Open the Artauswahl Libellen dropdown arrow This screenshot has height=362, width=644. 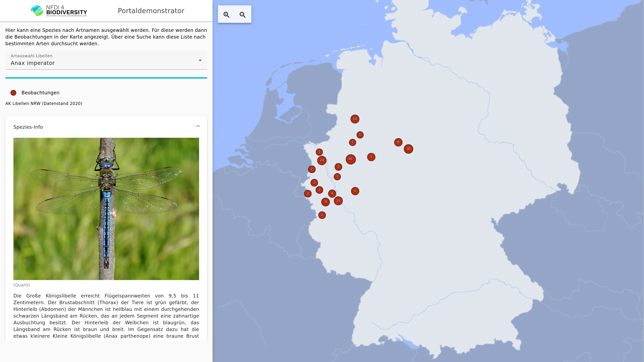(200, 61)
